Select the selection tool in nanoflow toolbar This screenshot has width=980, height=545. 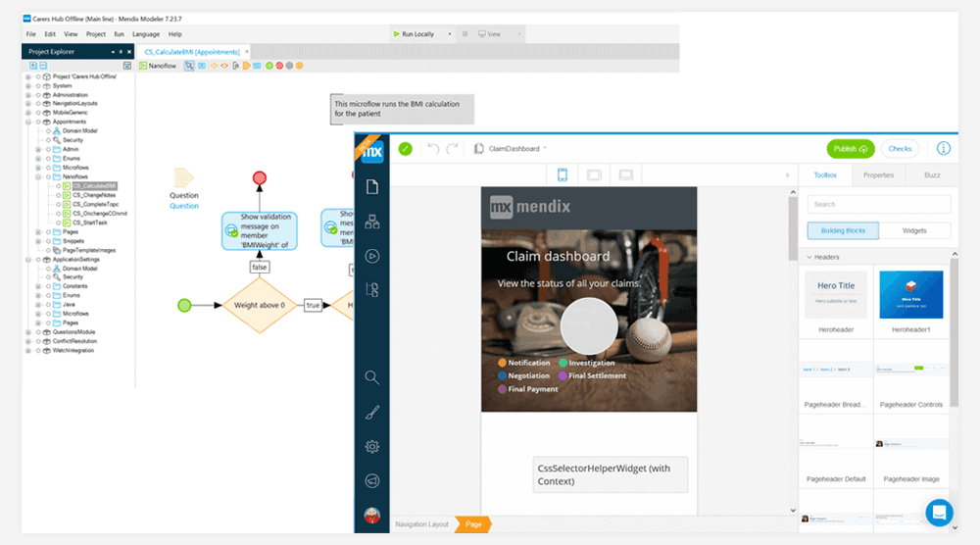[x=189, y=66]
